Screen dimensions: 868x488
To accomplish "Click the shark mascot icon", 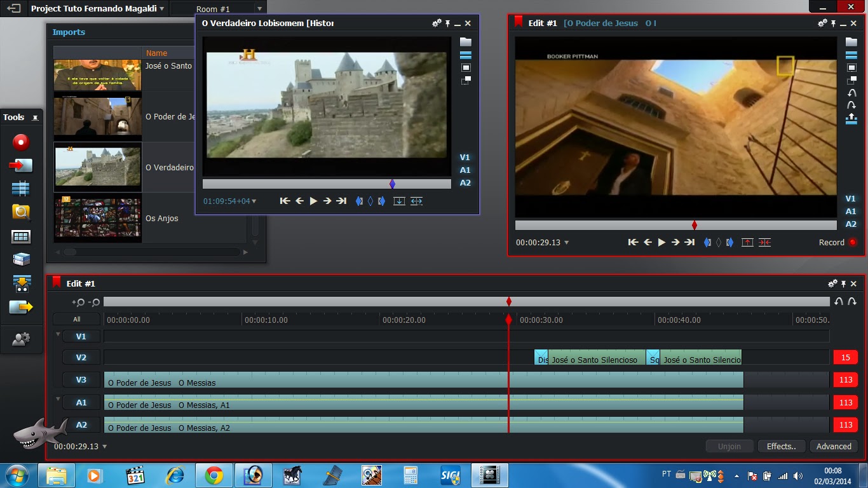I will pyautogui.click(x=39, y=435).
